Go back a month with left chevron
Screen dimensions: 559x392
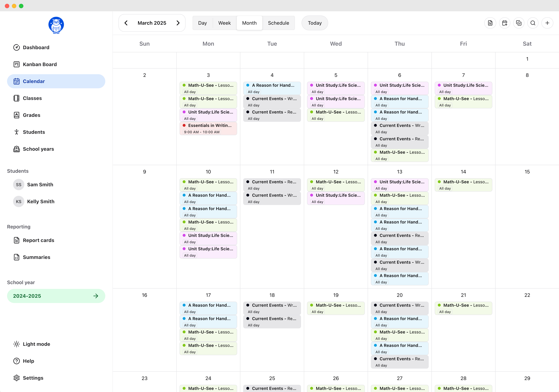[x=126, y=23]
